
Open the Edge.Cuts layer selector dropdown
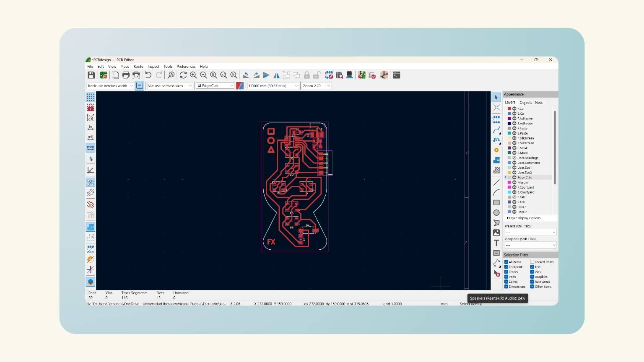tap(215, 85)
